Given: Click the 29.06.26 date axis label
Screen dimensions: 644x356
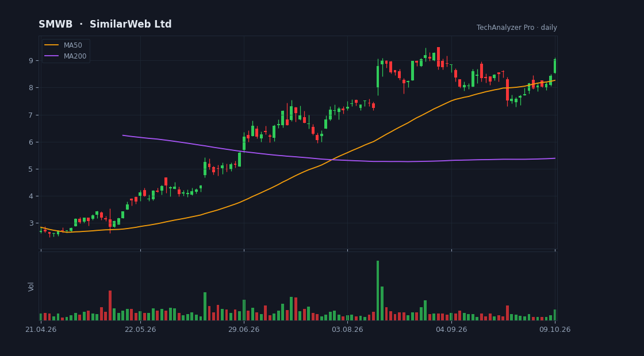Looking at the screenshot, I should pos(244,330).
